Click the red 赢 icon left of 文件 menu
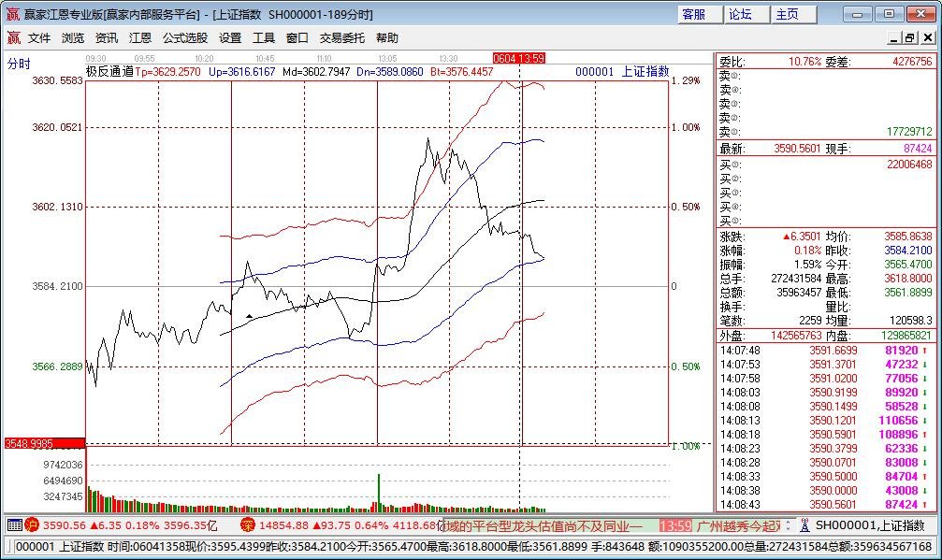This screenshot has width=942, height=560. click(x=11, y=38)
